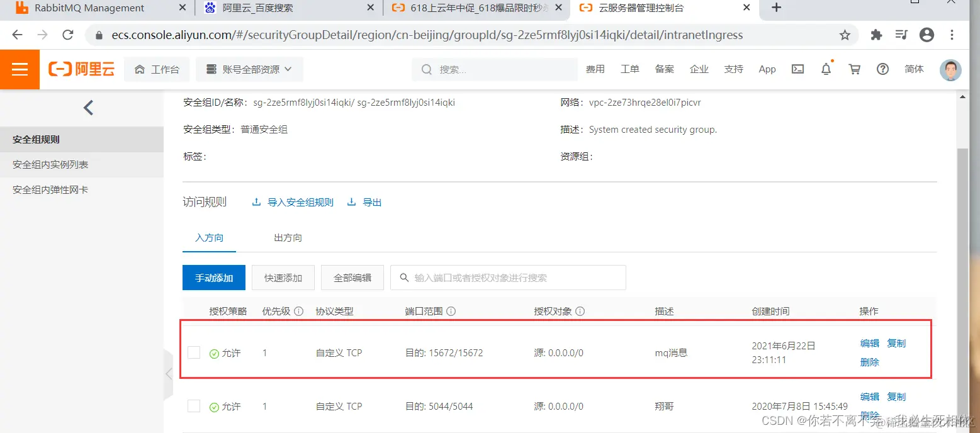980x433 pixels.
Task: Click the 手动添加 manual add button
Action: 213,277
